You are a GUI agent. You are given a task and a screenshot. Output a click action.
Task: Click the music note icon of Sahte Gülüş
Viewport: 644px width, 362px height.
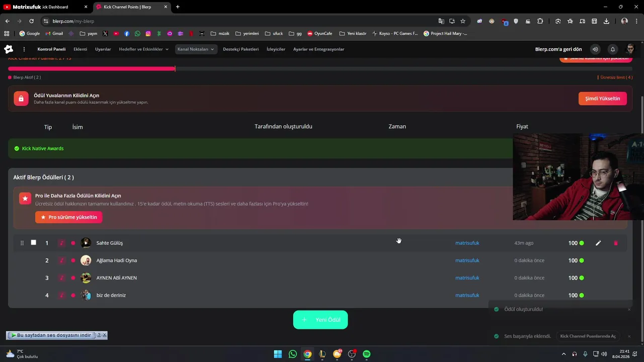62,243
